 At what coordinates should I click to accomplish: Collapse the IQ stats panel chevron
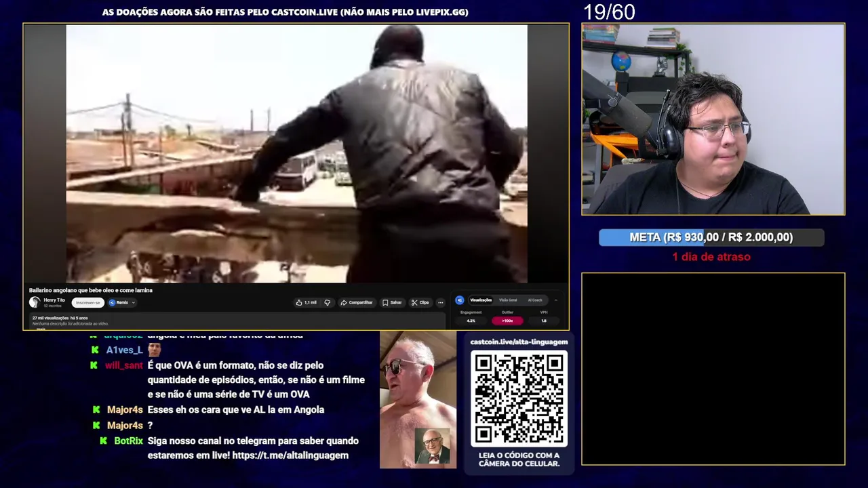[555, 300]
